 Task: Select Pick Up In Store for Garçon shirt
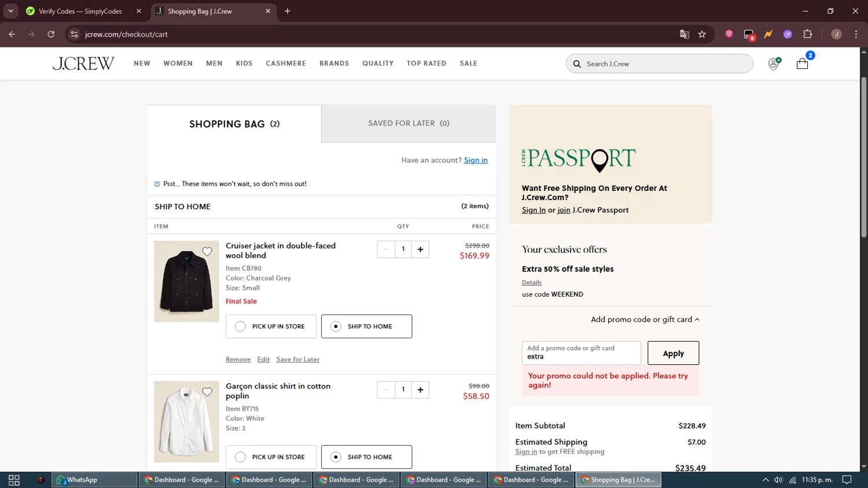pos(271,457)
